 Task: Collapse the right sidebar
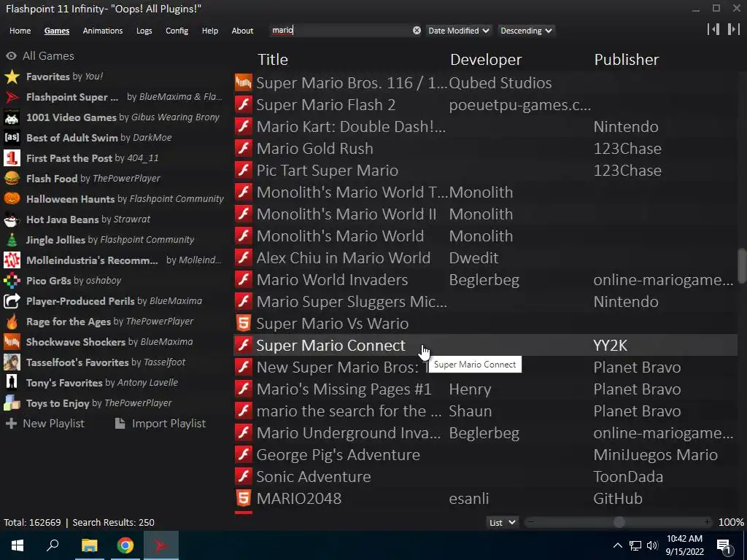[733, 29]
